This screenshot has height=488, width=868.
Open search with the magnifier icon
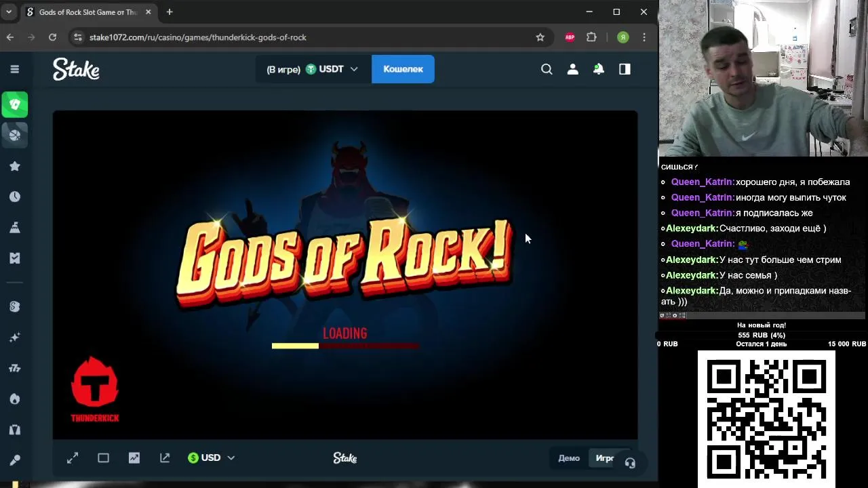[547, 69]
